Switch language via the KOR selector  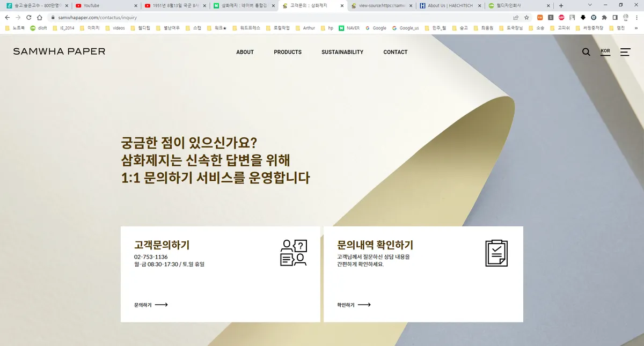pyautogui.click(x=605, y=52)
